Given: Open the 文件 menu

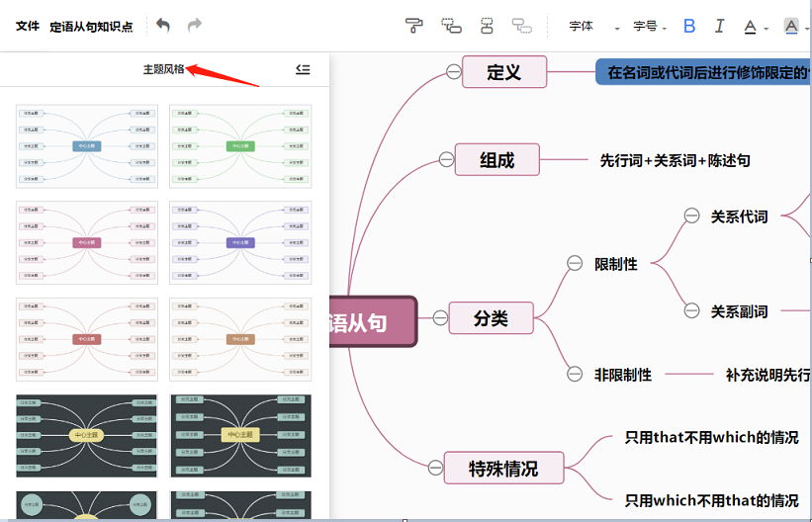Looking at the screenshot, I should point(28,26).
